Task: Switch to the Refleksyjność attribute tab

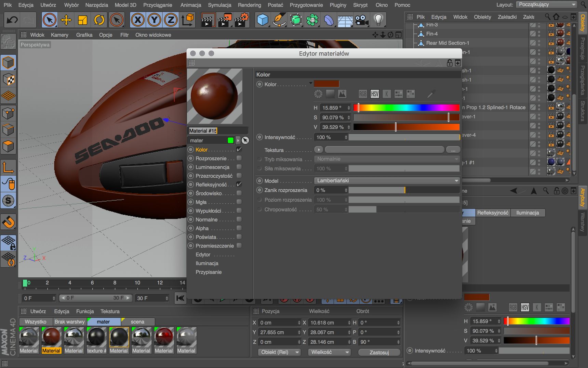Action: [x=493, y=213]
